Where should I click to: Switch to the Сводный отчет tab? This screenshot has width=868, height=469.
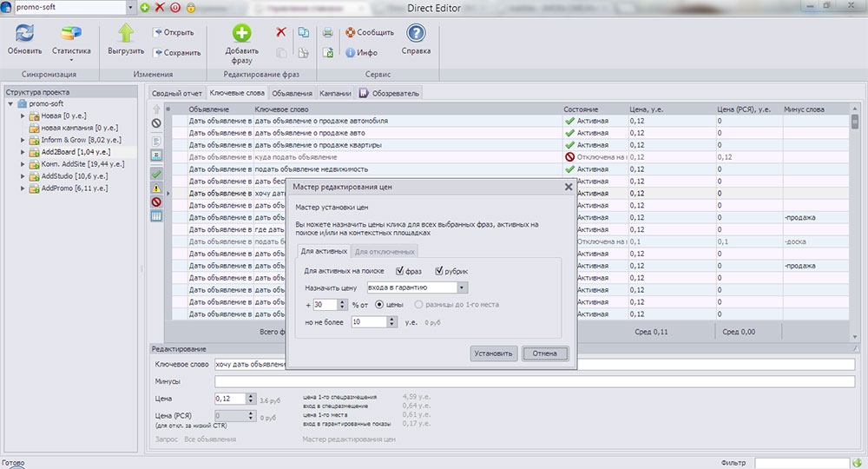click(176, 93)
